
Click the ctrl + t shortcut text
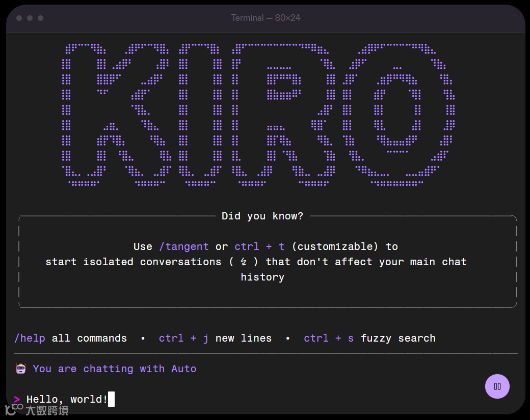[x=259, y=246]
